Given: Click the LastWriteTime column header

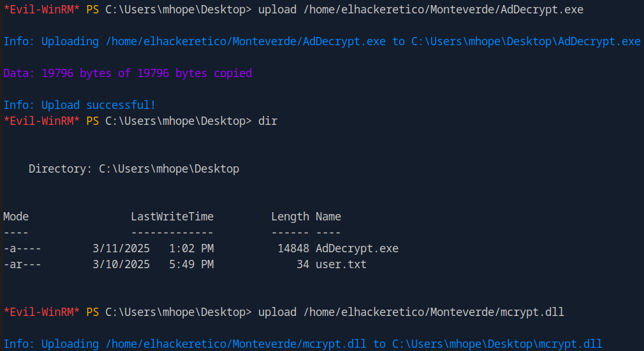Looking at the screenshot, I should tap(172, 217).
